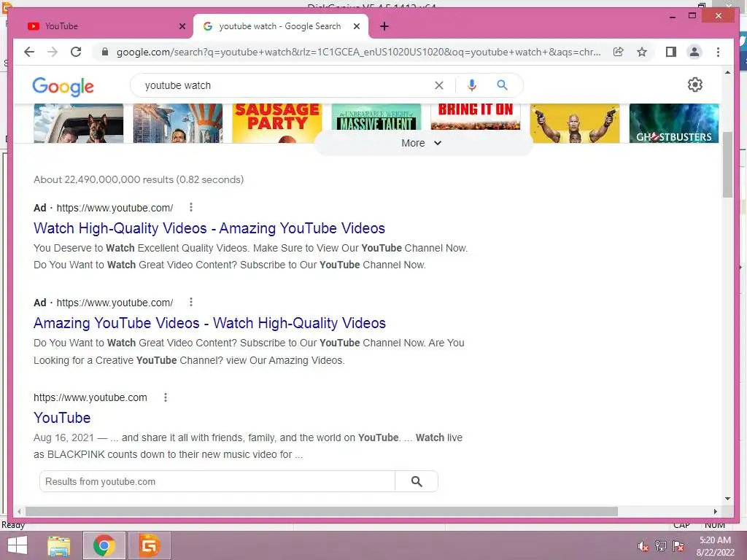Select the youtube watch Google Search tab
Image resolution: width=747 pixels, height=560 pixels.
(x=280, y=26)
